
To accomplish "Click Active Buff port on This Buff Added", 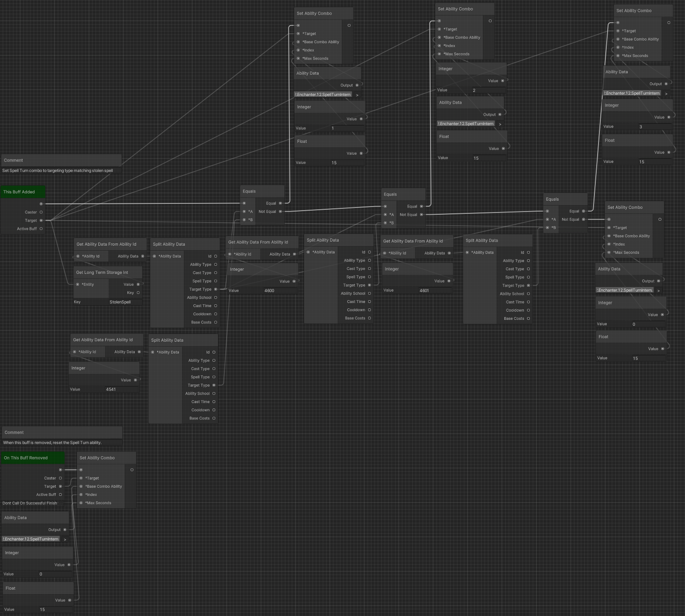I will [x=41, y=229].
